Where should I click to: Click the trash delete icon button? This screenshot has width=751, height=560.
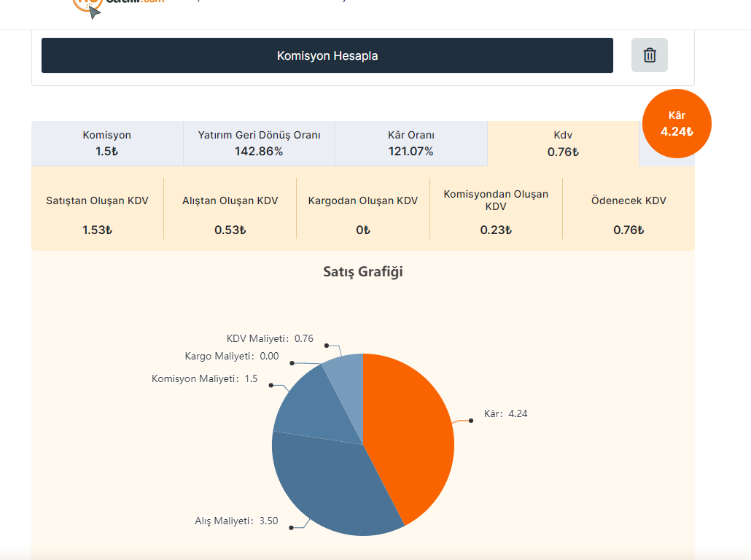(x=650, y=55)
